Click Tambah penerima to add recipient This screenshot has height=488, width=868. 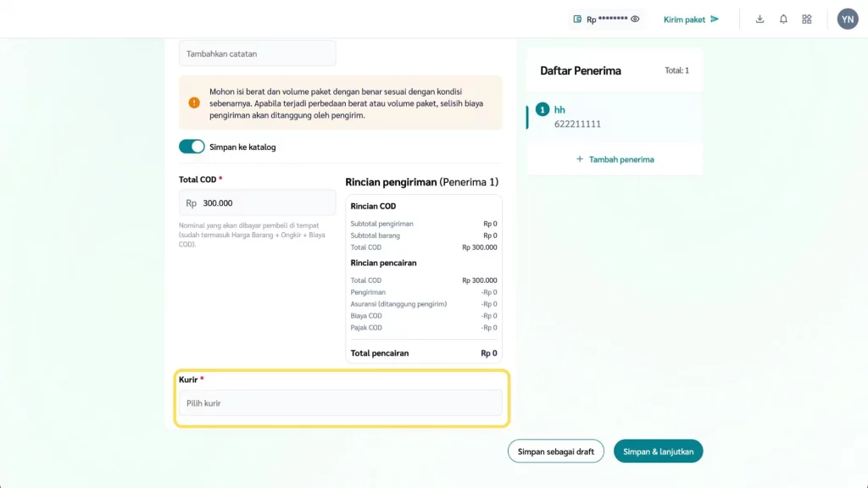pyautogui.click(x=621, y=159)
